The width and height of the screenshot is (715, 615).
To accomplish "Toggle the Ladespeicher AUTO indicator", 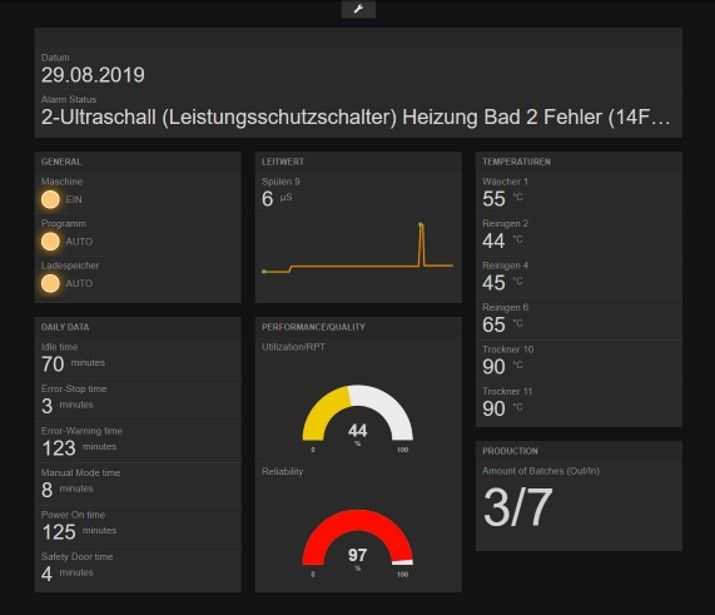I will coord(50,283).
